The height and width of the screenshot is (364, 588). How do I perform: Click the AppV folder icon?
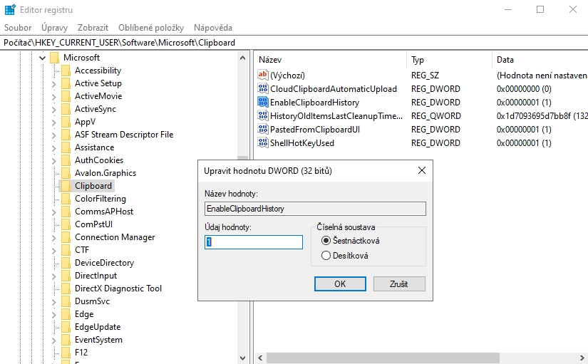tap(66, 122)
